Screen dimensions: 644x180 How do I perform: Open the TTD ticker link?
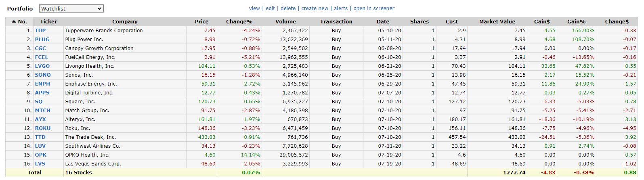pos(40,137)
